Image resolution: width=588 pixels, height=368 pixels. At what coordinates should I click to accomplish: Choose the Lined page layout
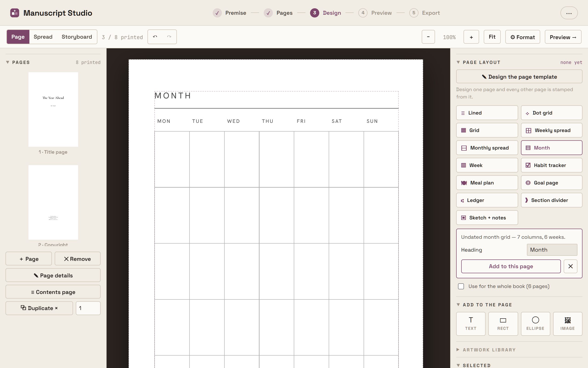tap(487, 113)
